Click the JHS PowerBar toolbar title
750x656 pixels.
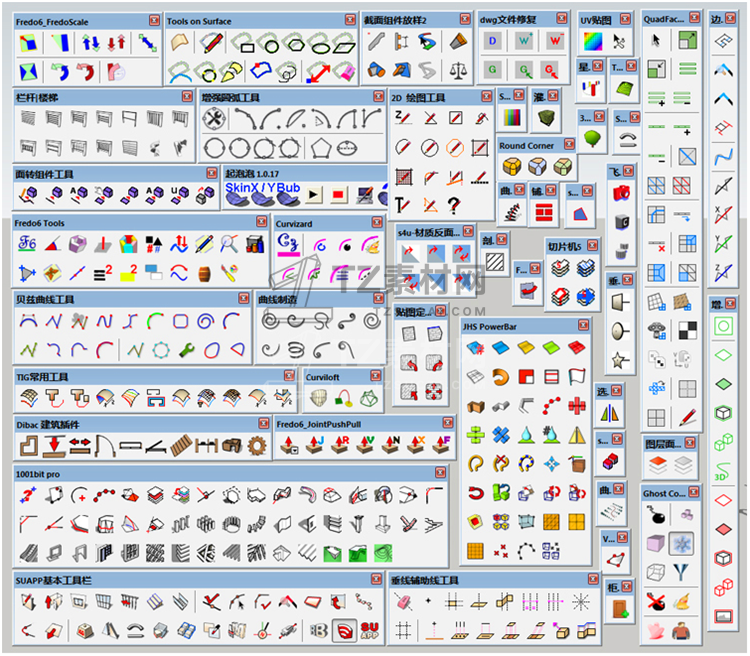489,327
